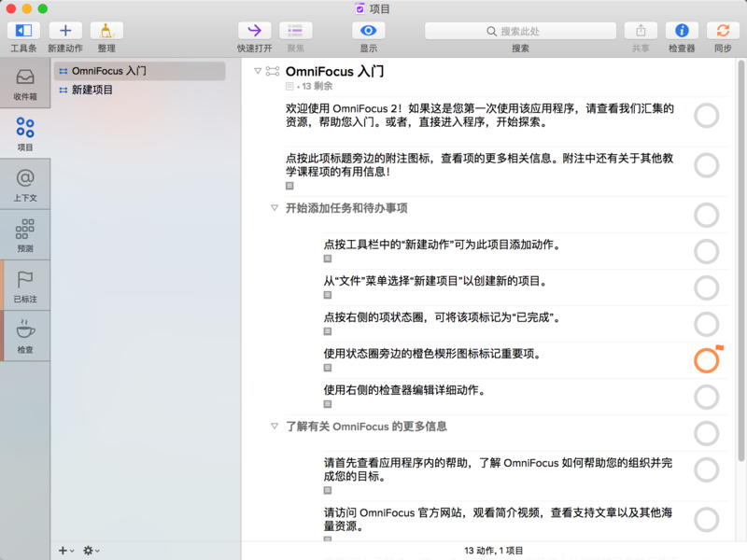Click the note icon under OmniFocus 入门 title
747x560 pixels.
point(289,86)
